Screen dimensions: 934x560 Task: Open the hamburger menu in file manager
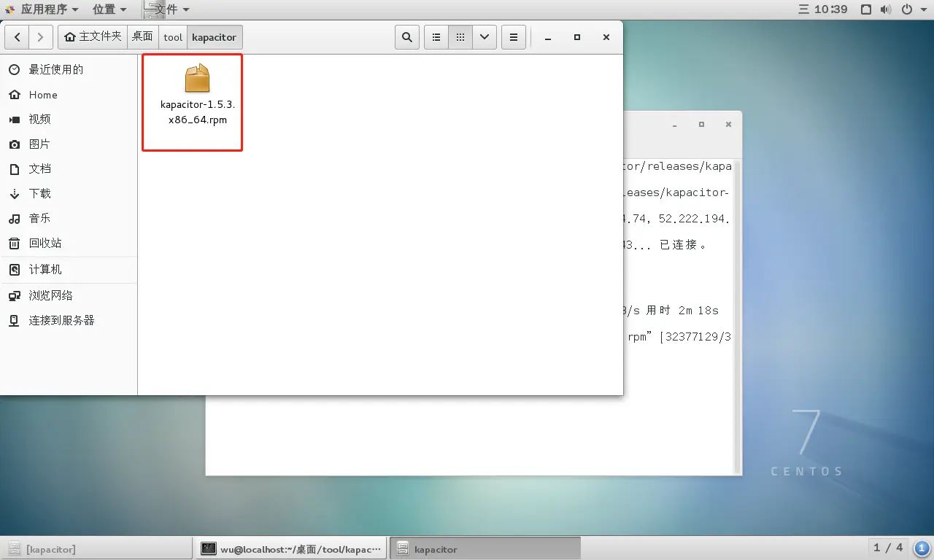tap(514, 37)
